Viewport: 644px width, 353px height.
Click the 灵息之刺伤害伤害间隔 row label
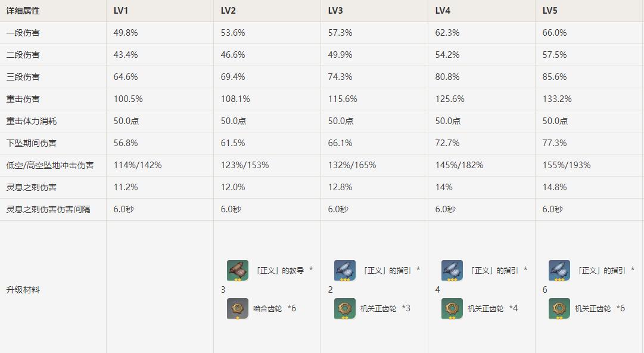(x=48, y=209)
